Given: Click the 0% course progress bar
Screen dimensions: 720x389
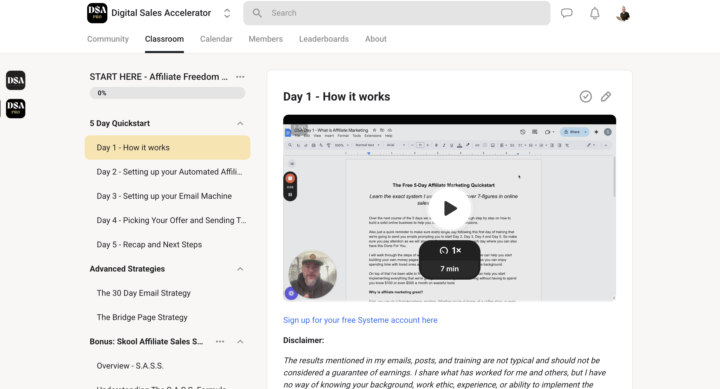Looking at the screenshot, I should pos(167,93).
